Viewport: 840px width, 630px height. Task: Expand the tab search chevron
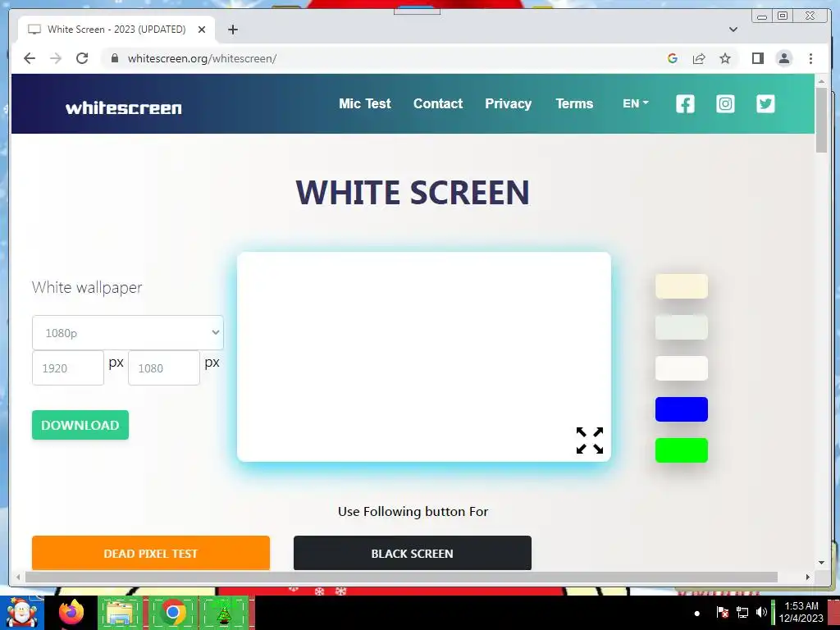point(733,30)
